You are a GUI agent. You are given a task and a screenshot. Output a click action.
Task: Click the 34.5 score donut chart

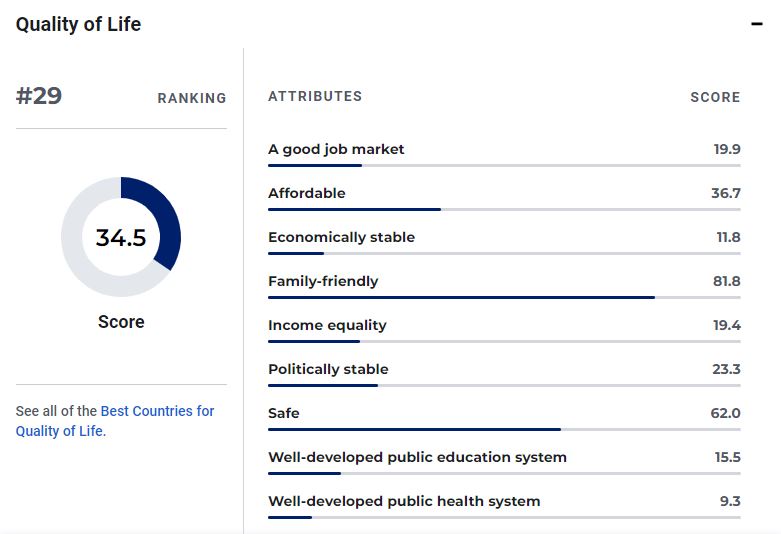coord(121,237)
